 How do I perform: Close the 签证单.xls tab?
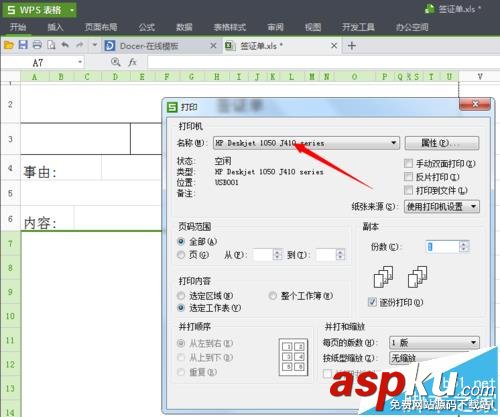pos(334,46)
